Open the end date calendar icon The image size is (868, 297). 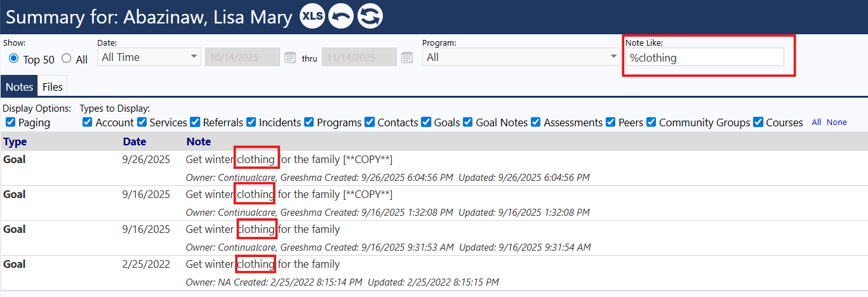pos(408,58)
